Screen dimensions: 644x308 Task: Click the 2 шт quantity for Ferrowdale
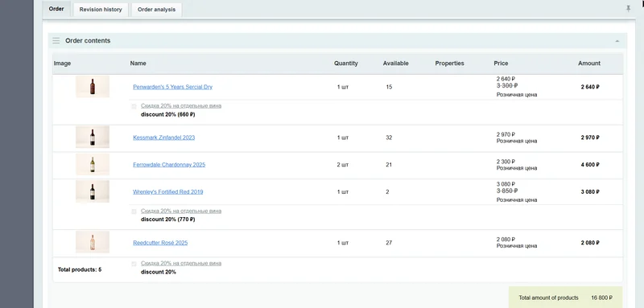point(343,165)
